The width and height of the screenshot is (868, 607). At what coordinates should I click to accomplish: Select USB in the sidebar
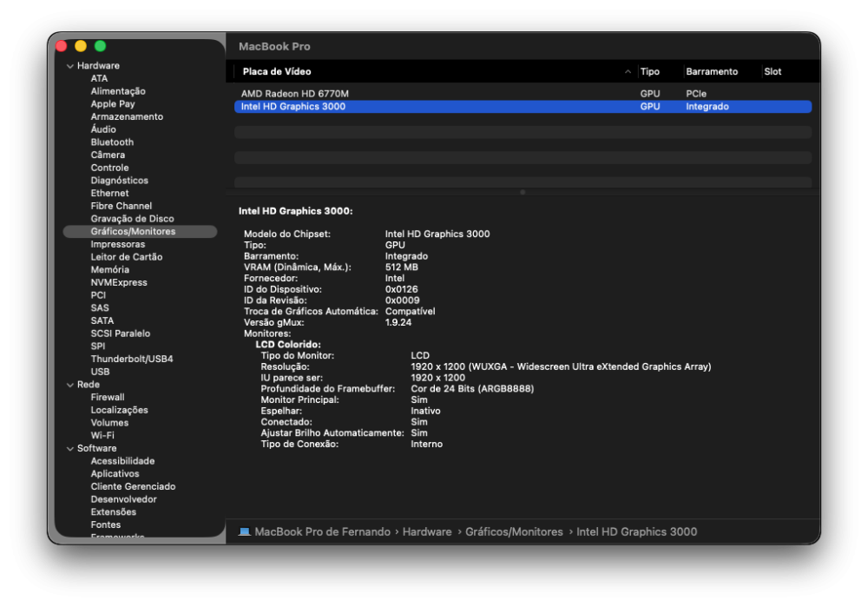pos(100,372)
